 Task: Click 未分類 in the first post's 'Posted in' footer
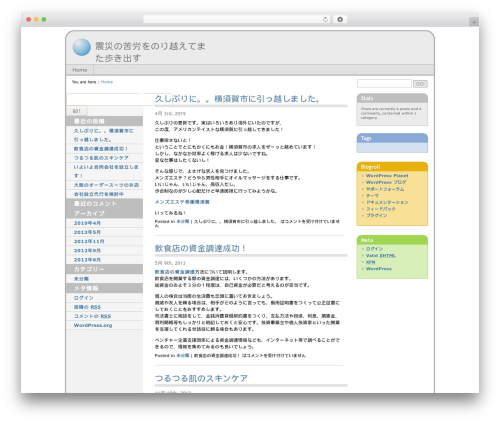(x=183, y=221)
